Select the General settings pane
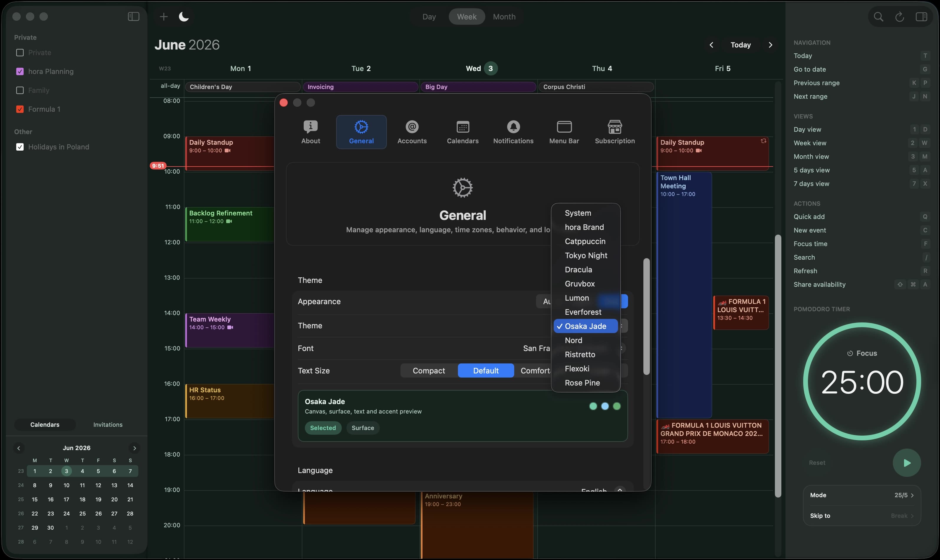940x560 pixels. pyautogui.click(x=361, y=132)
